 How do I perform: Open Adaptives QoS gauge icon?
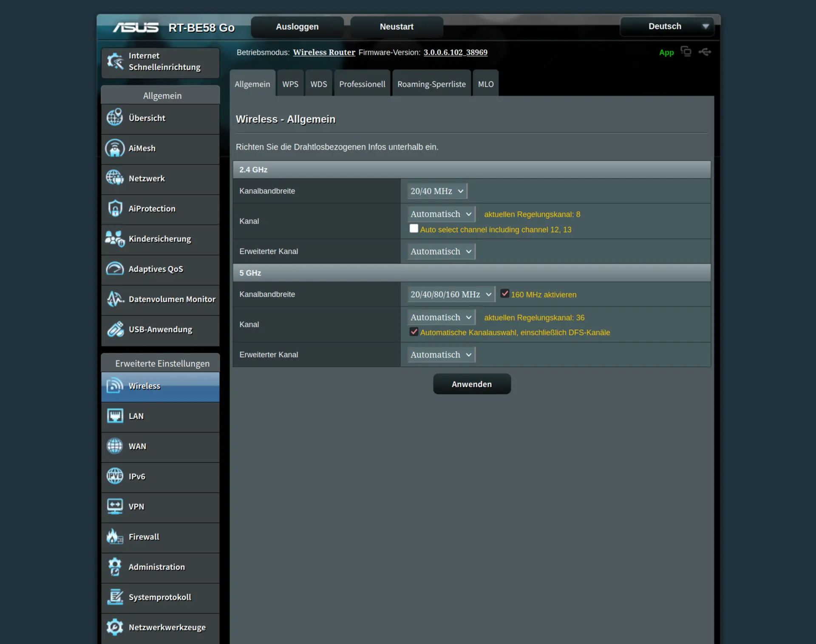(x=115, y=269)
